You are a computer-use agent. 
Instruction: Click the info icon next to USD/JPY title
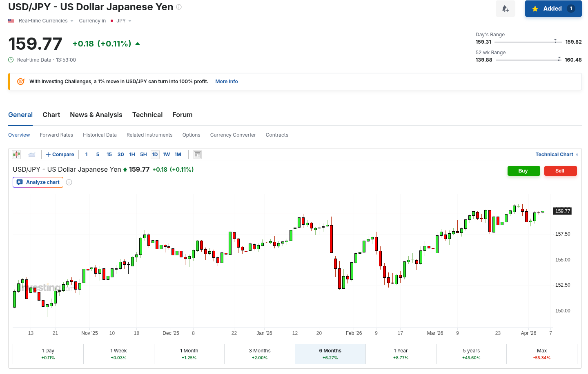click(x=179, y=7)
